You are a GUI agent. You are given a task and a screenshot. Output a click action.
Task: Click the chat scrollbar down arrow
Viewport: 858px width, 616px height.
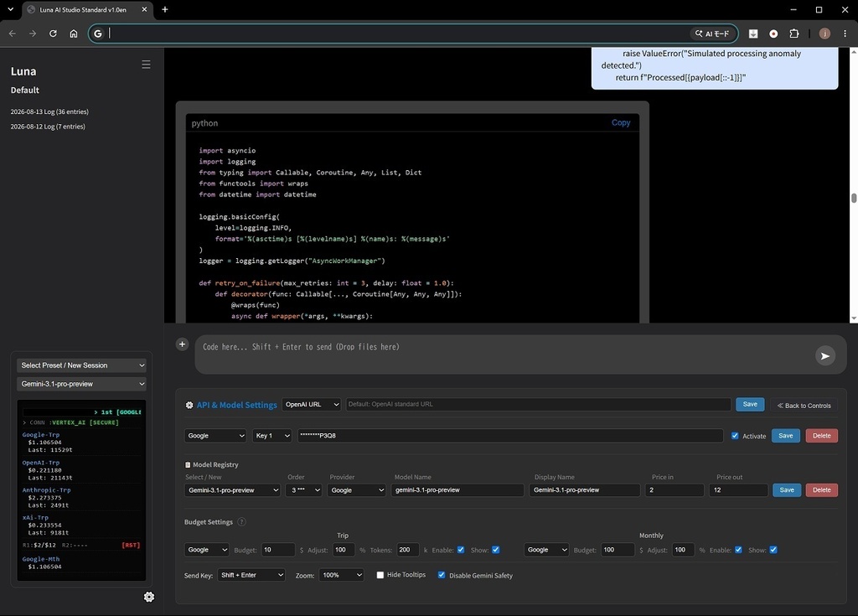click(853, 318)
